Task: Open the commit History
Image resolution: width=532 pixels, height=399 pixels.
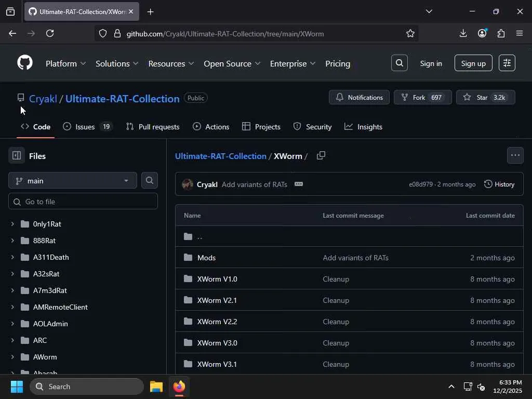Action: tap(499, 184)
